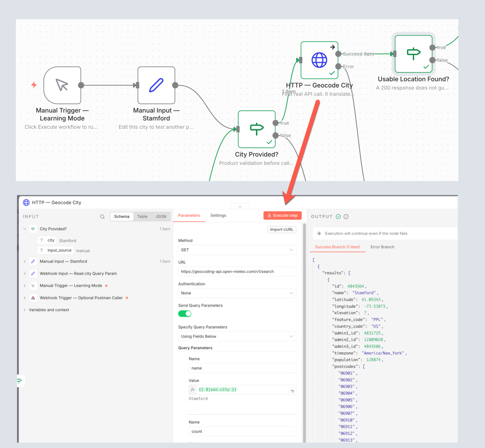Click the id value 4843564 in output
This screenshot has height=448, width=485.
(356, 286)
